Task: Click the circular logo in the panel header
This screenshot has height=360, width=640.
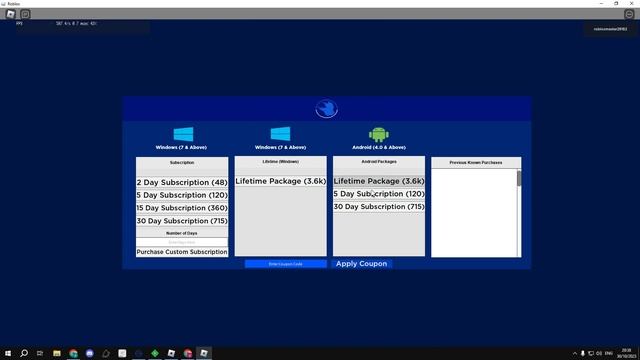Action: click(327, 109)
